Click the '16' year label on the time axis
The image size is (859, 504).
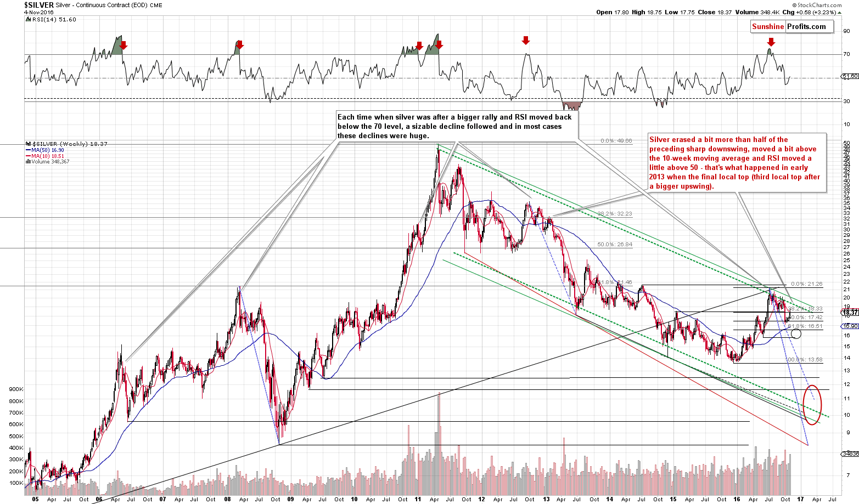[x=737, y=500]
